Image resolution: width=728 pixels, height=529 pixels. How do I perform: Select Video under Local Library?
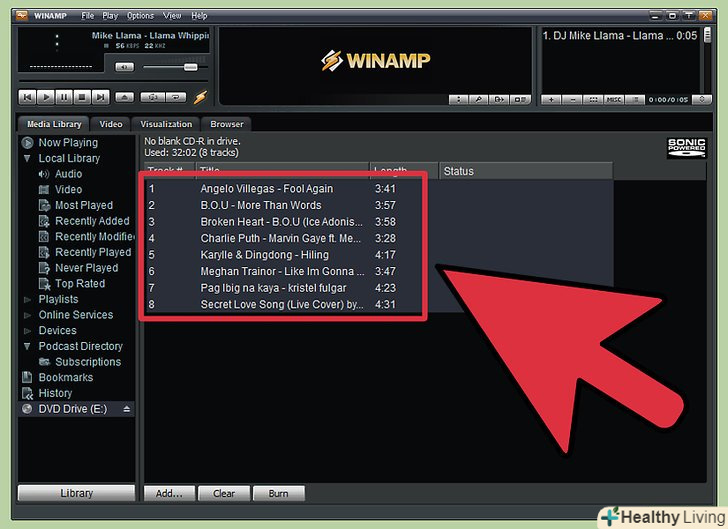pos(68,189)
